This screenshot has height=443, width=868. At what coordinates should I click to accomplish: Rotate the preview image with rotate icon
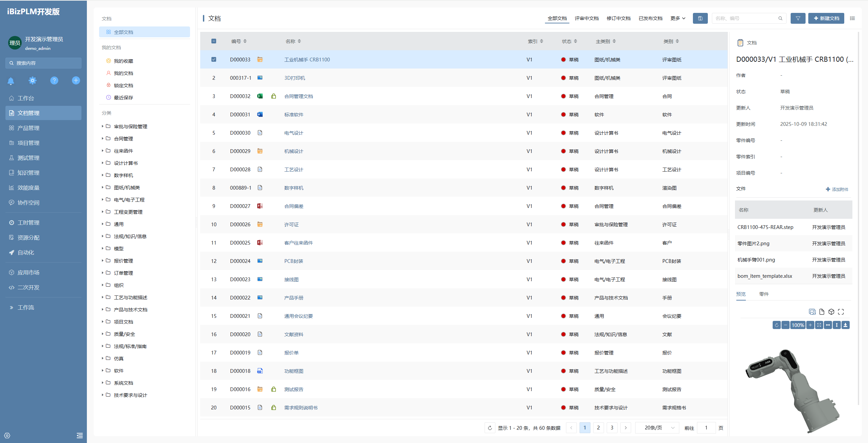click(x=776, y=325)
